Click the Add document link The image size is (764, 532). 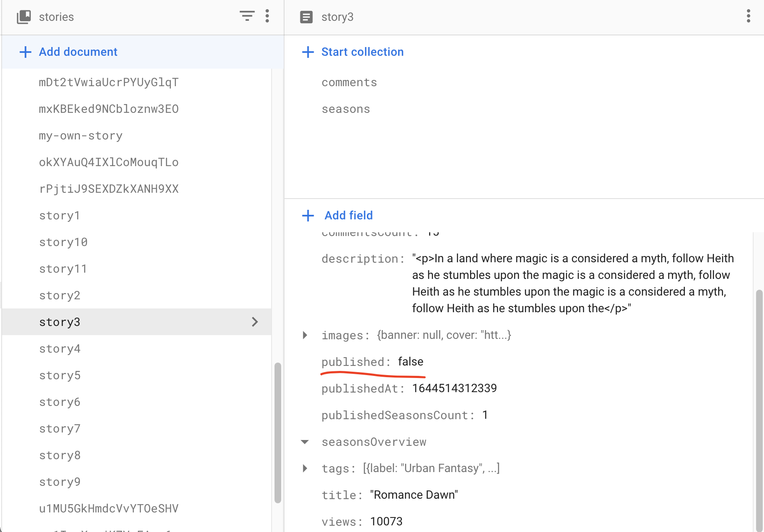tap(78, 52)
